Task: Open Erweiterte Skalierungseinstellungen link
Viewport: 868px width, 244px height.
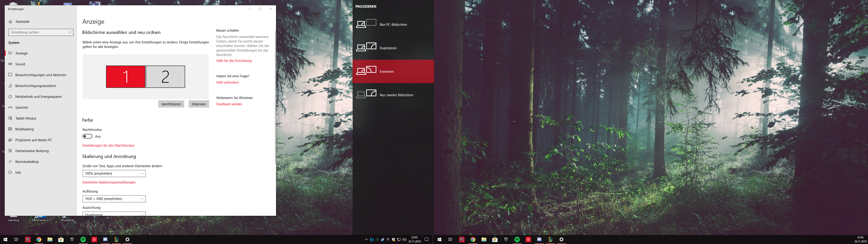Action: tap(109, 182)
